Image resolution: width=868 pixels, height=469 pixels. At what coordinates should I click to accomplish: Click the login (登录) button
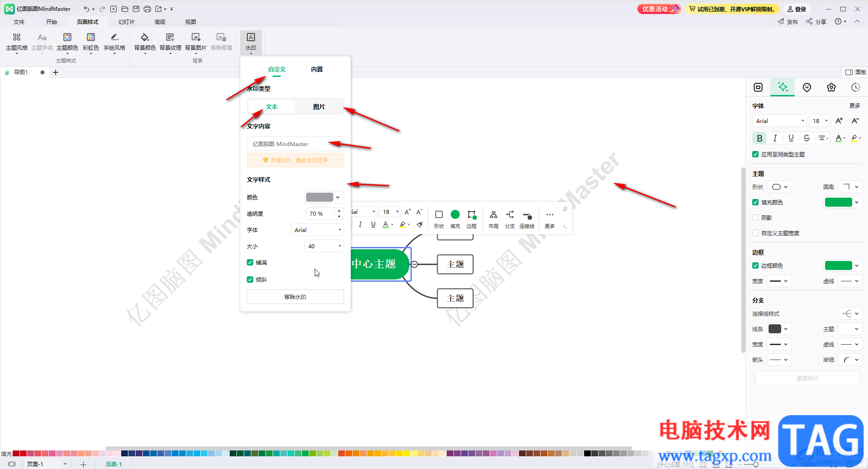pos(797,9)
